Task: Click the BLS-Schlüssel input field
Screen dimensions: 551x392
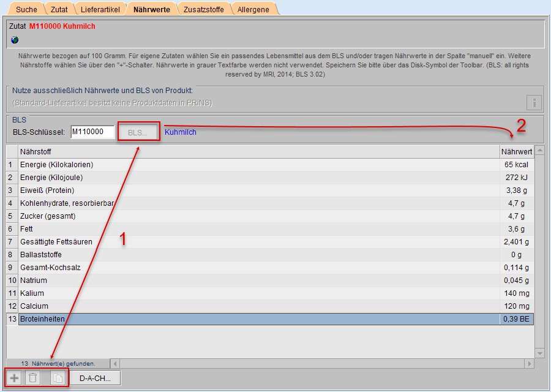Action: pos(92,132)
